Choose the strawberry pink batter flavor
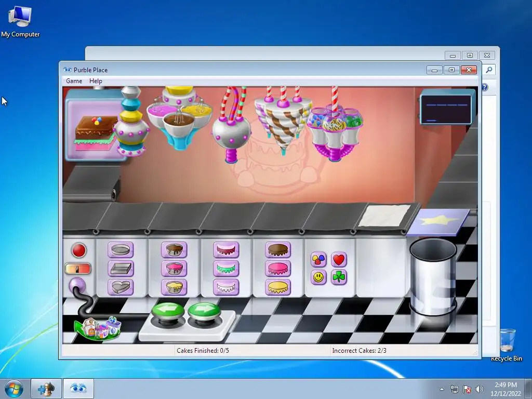The image size is (532, 399). (174, 269)
